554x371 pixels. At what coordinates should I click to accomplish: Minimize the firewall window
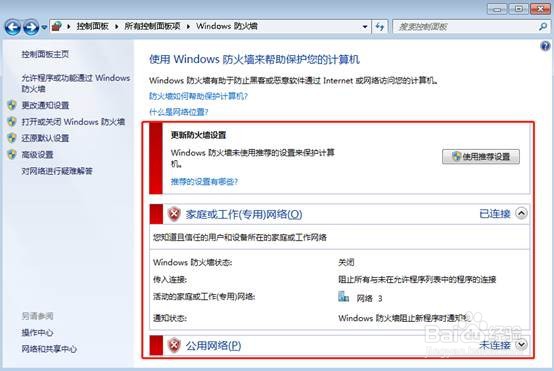(x=497, y=9)
